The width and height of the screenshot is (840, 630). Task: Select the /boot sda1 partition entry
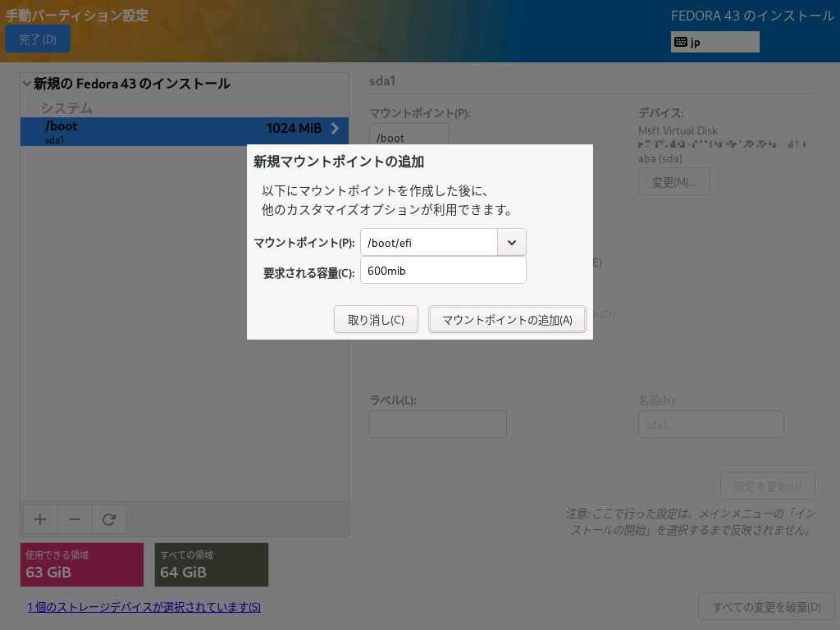pos(164,132)
